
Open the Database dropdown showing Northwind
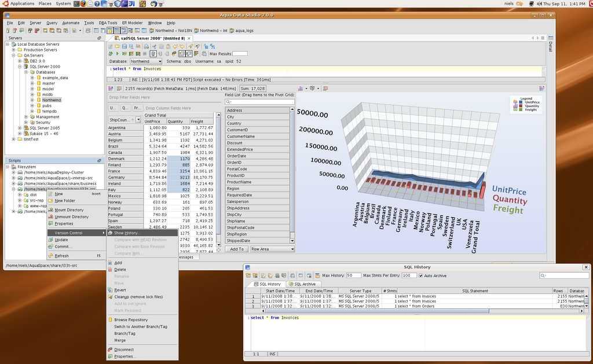[x=145, y=61]
